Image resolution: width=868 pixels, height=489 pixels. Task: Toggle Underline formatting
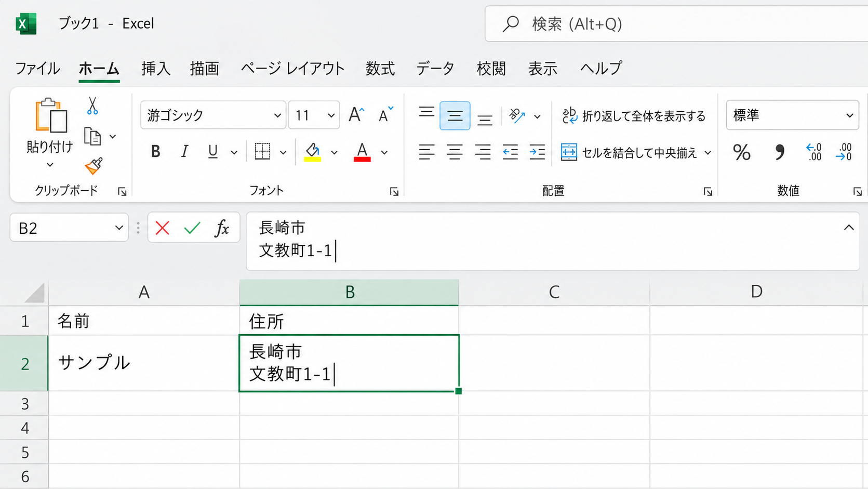[212, 152]
